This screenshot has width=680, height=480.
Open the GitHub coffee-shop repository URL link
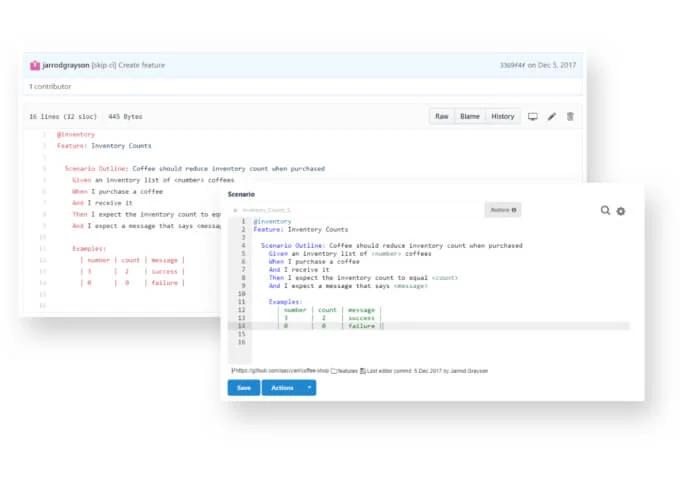click(x=280, y=370)
